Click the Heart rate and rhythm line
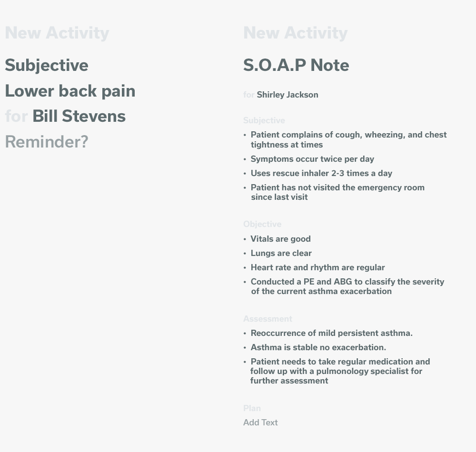This screenshot has height=452, width=476. pos(317,267)
